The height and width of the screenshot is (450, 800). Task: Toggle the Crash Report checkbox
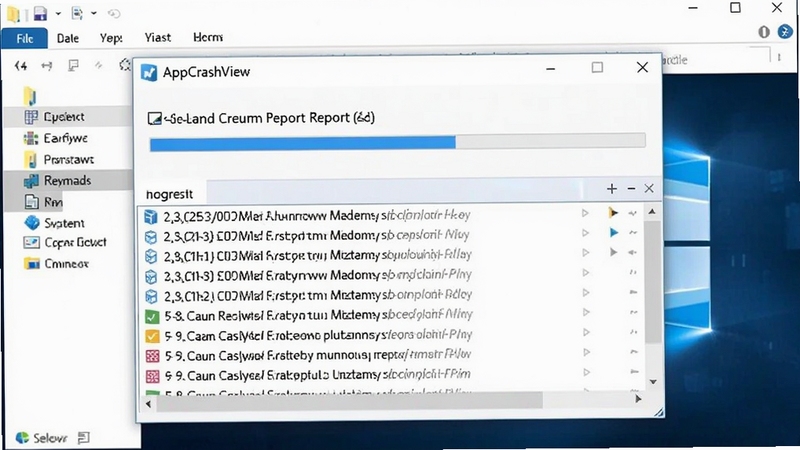tap(154, 118)
